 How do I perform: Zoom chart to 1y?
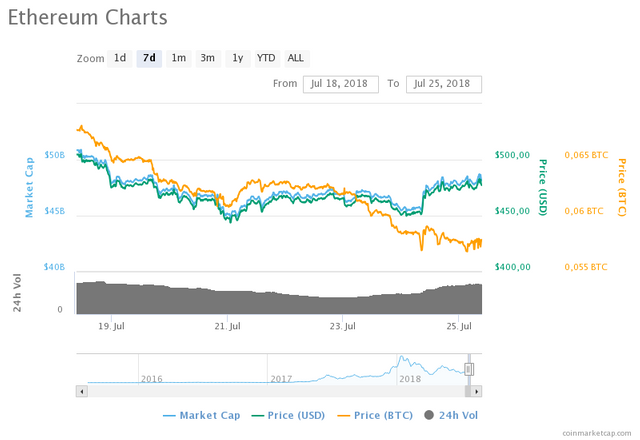point(237,58)
